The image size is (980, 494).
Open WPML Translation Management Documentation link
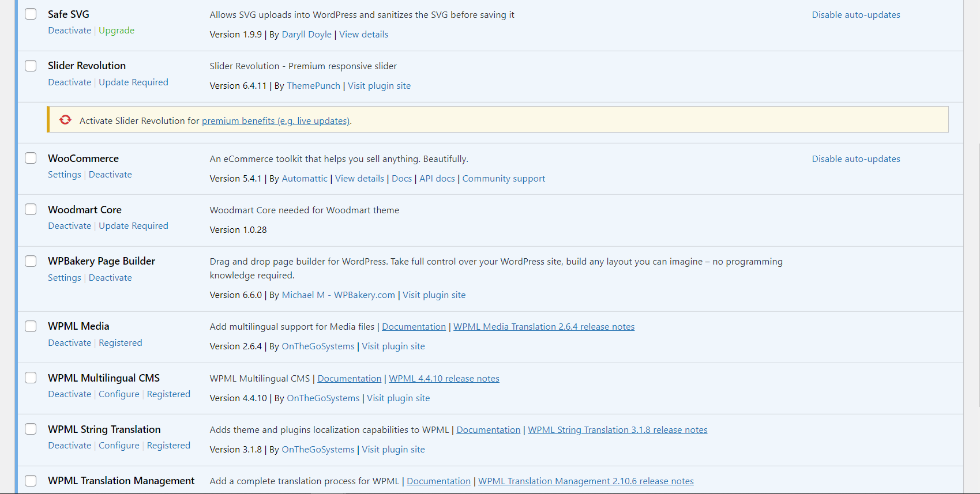[438, 481]
